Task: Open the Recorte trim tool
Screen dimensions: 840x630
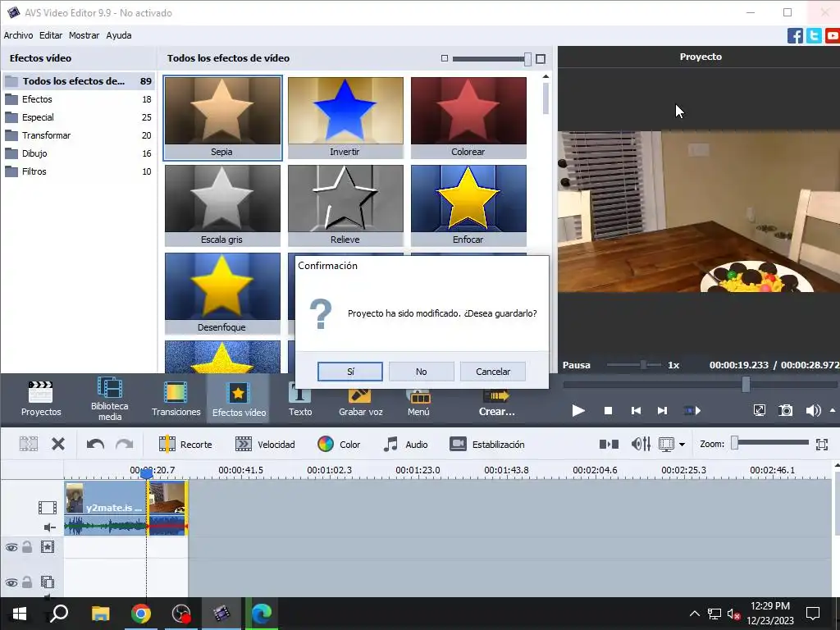Action: pos(185,444)
